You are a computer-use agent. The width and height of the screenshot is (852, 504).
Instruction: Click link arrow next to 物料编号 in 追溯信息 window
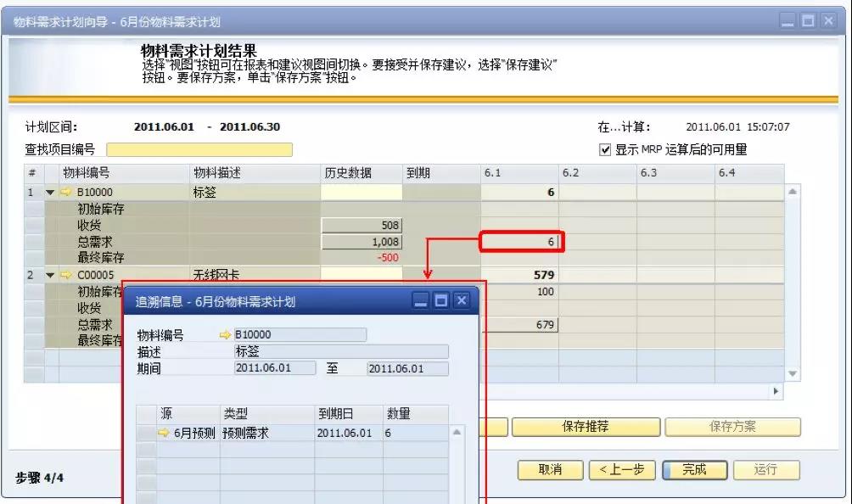click(225, 335)
